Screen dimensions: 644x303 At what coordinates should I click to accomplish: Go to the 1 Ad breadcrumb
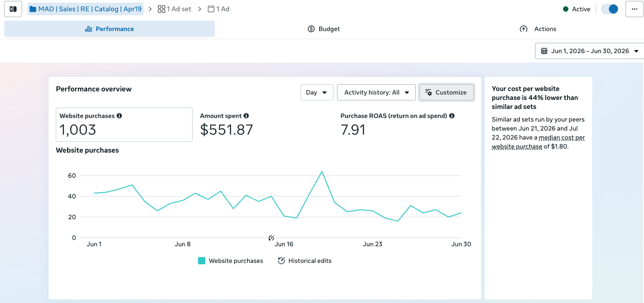tap(219, 9)
